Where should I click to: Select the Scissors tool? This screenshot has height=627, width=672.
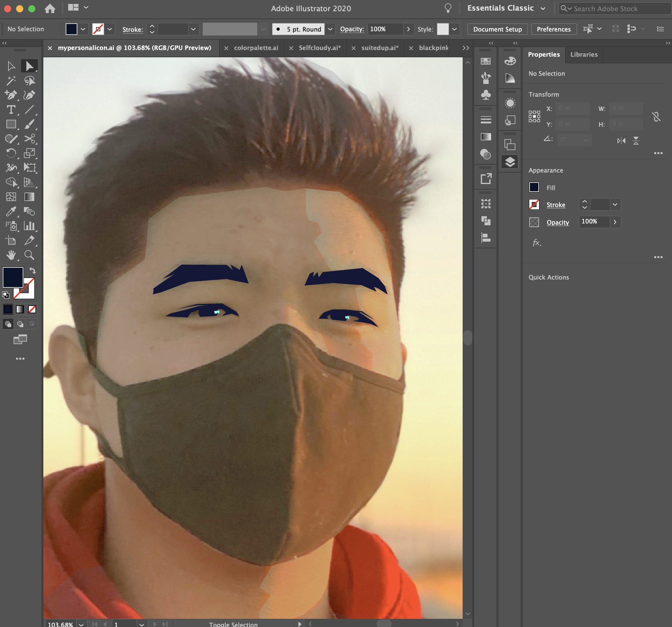pyautogui.click(x=29, y=139)
